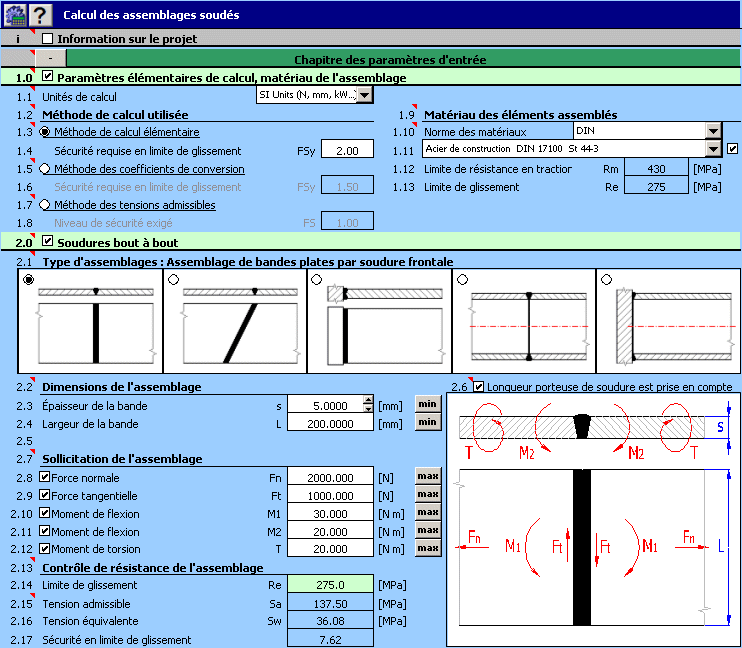742x648 pixels.
Task: Select T-joint frontal weld assembly type
Action: (317, 280)
